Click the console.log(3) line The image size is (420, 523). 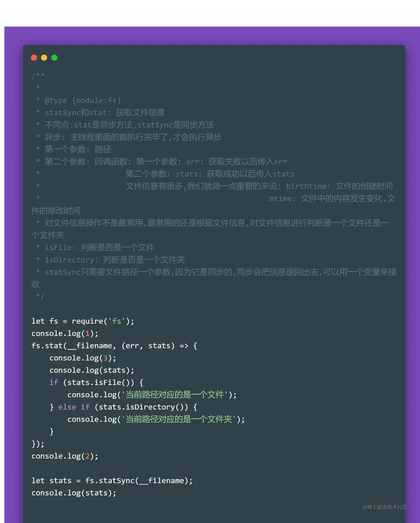tap(82, 358)
